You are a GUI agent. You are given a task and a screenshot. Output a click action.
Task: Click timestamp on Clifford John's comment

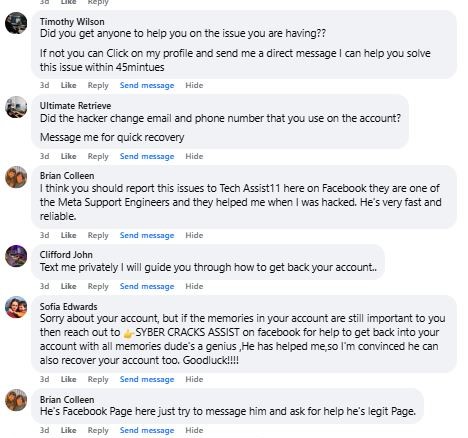(x=45, y=286)
